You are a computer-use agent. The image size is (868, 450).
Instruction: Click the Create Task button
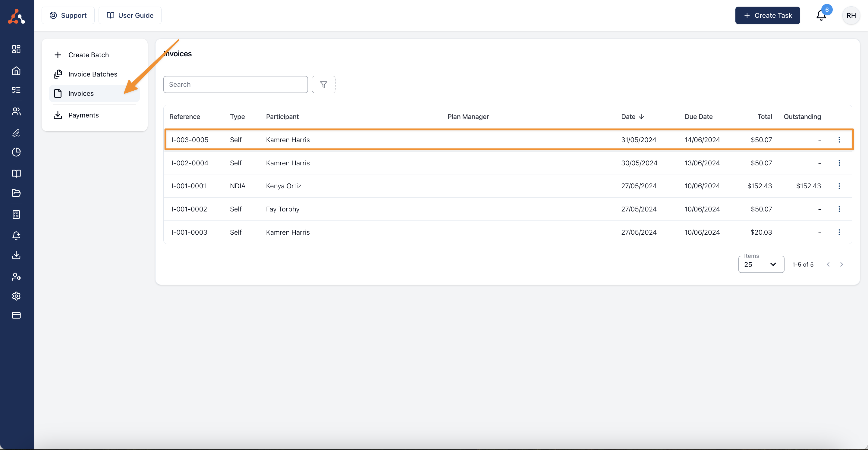click(767, 15)
